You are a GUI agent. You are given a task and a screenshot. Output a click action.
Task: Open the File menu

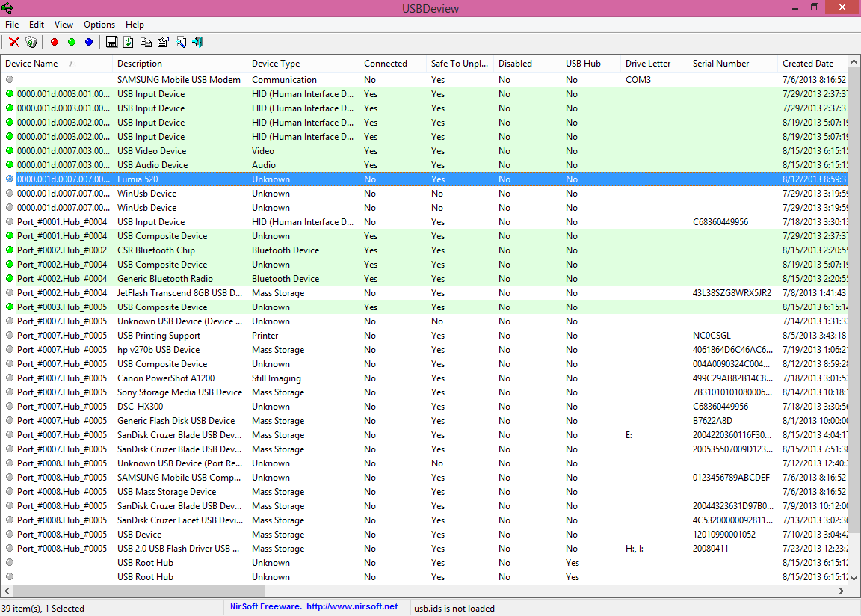pos(12,24)
